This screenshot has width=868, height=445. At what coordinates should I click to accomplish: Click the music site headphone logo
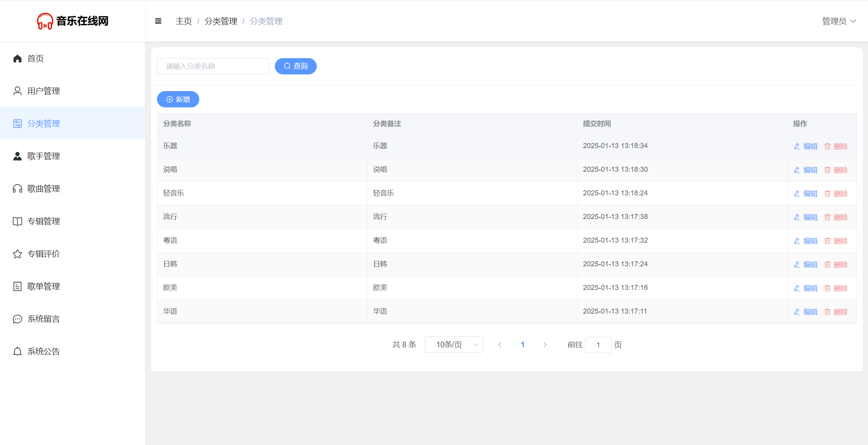pos(45,21)
